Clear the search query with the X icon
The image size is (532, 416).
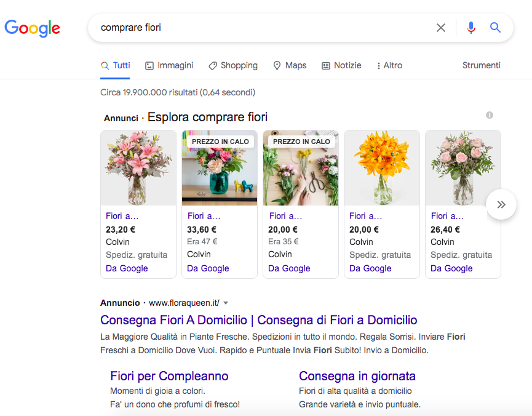[441, 28]
